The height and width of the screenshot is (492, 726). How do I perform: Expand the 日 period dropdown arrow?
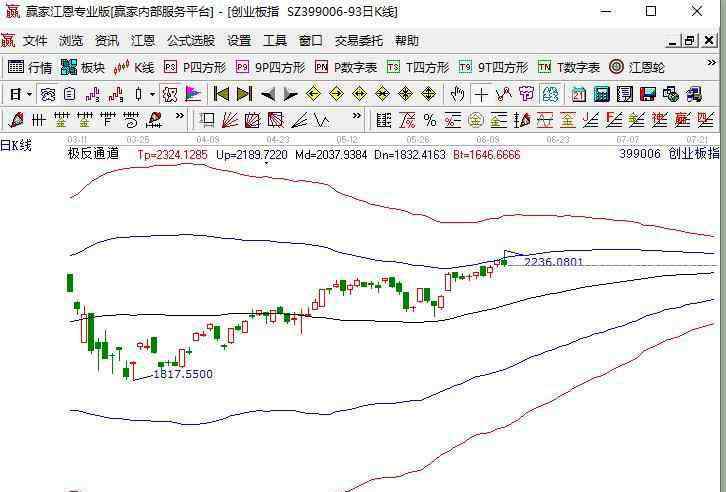[x=29, y=94]
